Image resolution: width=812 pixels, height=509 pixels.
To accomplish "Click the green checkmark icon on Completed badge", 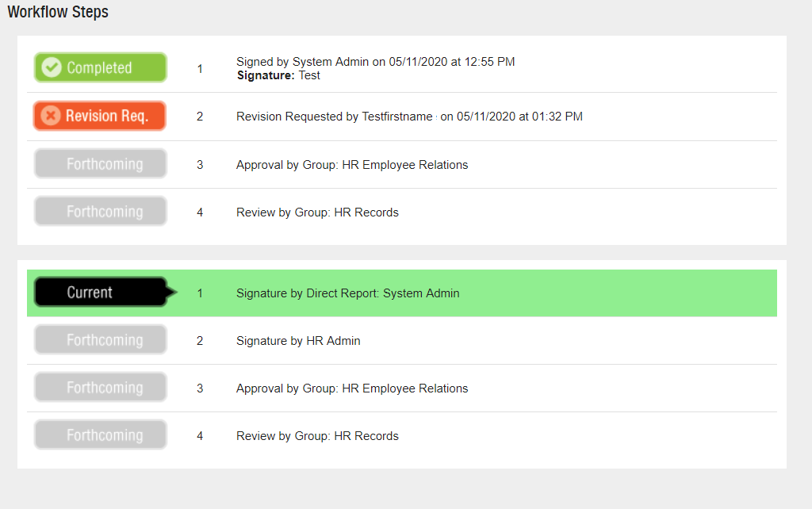I will [x=52, y=68].
